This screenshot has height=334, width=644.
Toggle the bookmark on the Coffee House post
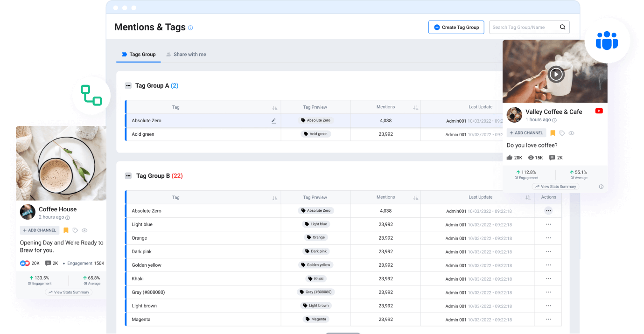point(66,230)
